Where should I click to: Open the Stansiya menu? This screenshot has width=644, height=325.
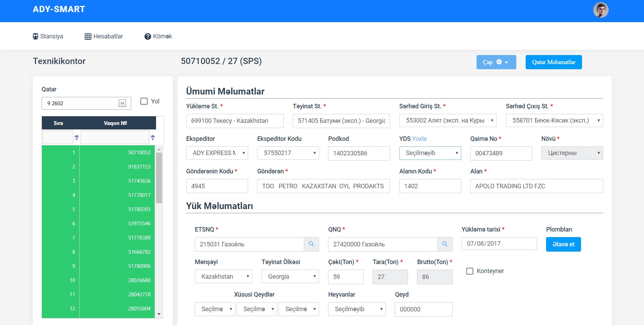48,36
